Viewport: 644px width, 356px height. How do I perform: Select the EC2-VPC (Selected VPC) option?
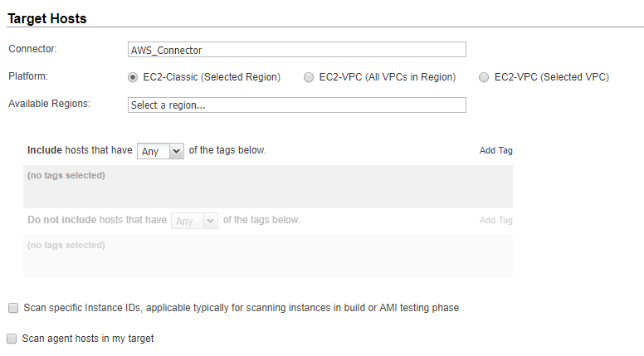click(x=484, y=77)
